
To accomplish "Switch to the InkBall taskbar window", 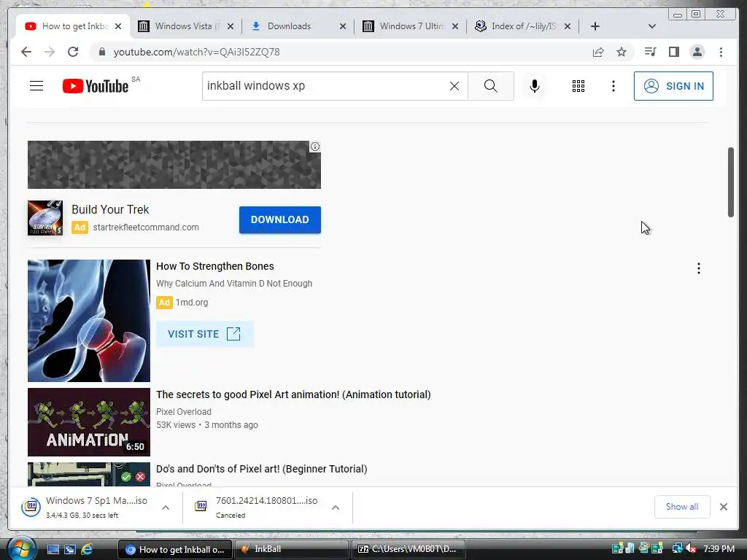I will (x=291, y=549).
